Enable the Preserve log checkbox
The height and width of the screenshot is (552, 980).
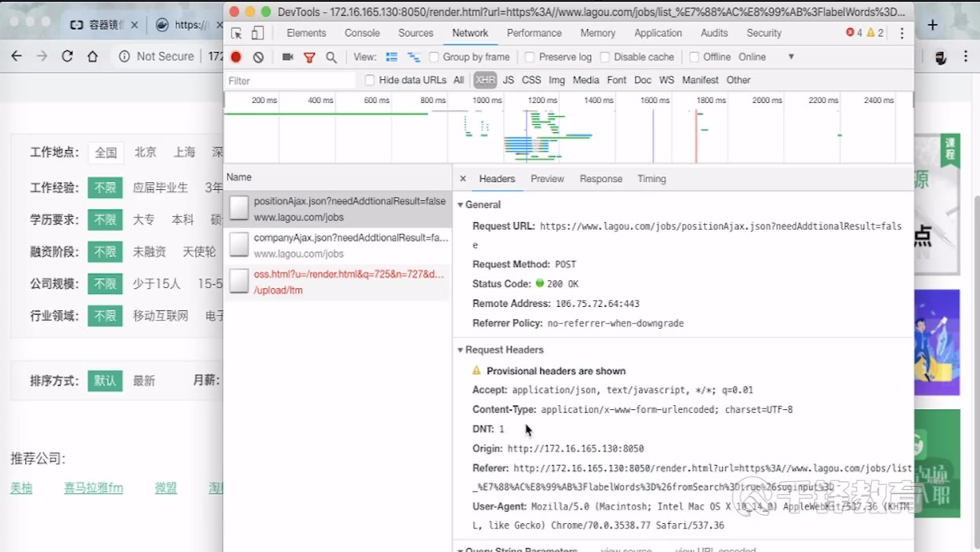pyautogui.click(x=530, y=57)
